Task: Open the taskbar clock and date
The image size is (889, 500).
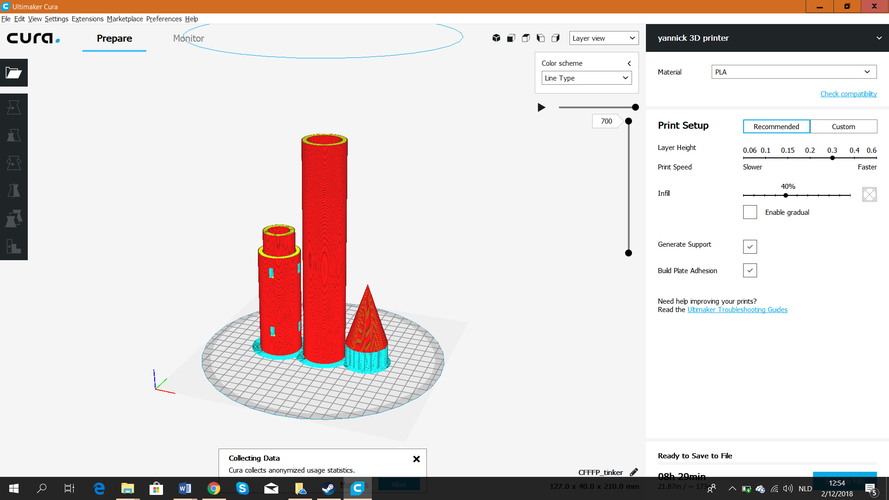Action: coord(837,488)
